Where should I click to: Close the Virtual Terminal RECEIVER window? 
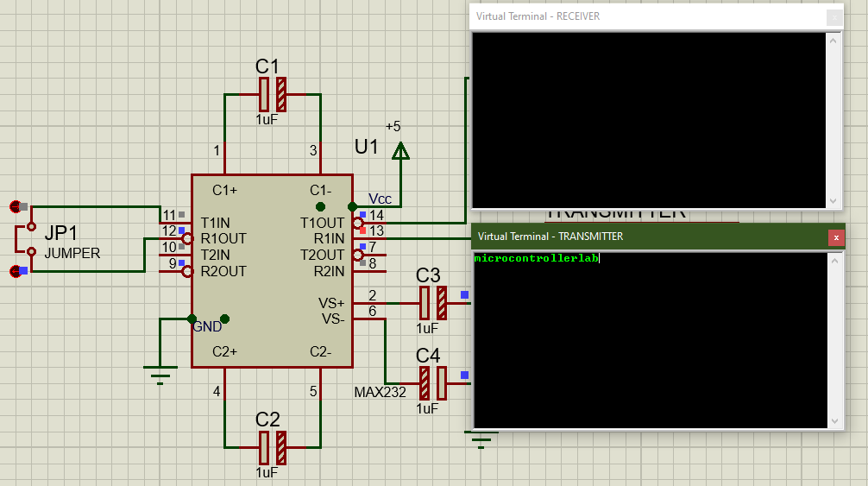(x=833, y=16)
